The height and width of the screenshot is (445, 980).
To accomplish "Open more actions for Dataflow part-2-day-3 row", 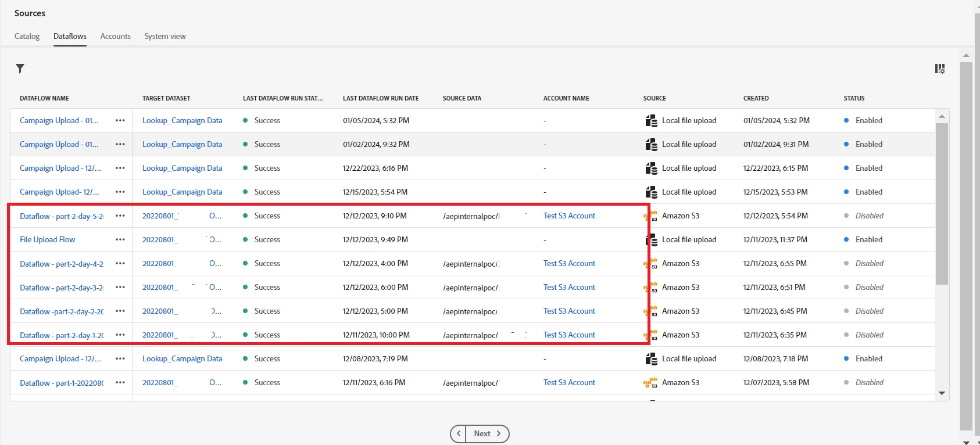I will pyautogui.click(x=120, y=287).
